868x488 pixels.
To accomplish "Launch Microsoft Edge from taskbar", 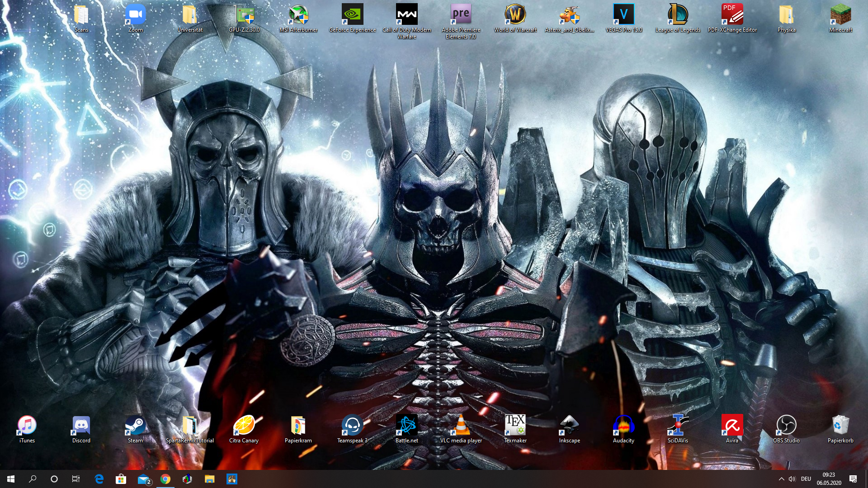I will [x=99, y=479].
